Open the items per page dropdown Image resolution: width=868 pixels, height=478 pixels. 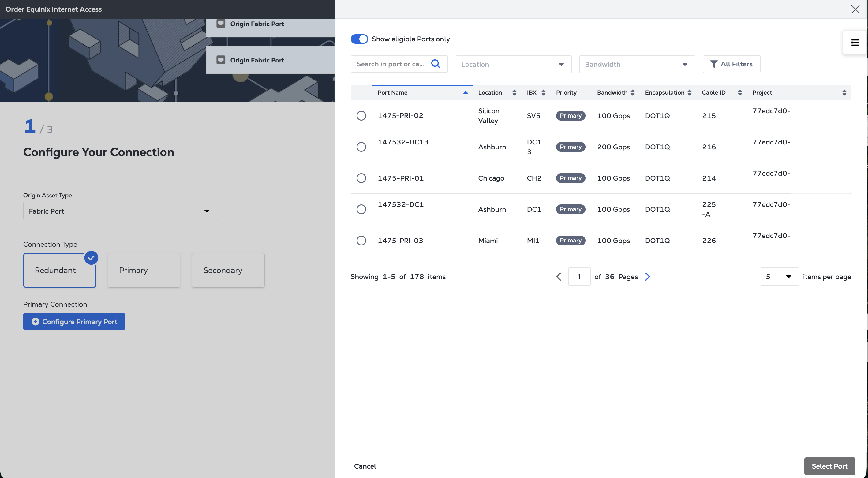point(779,277)
